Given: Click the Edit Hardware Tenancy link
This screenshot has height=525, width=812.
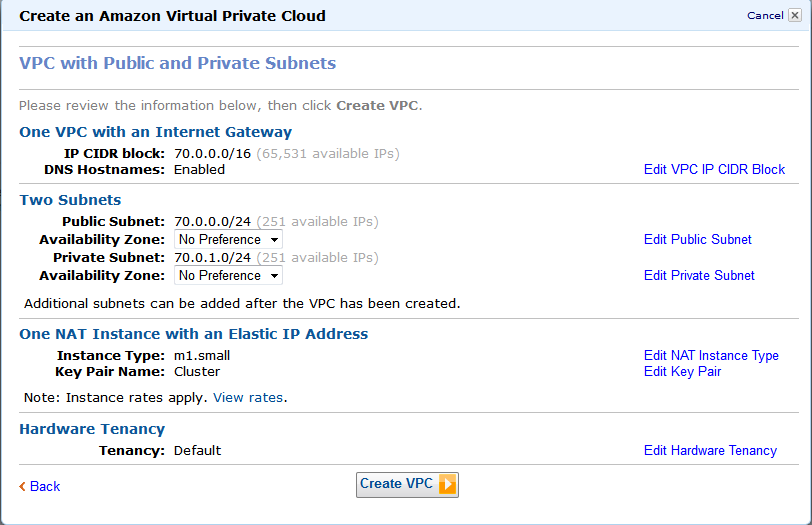Looking at the screenshot, I should (x=710, y=450).
